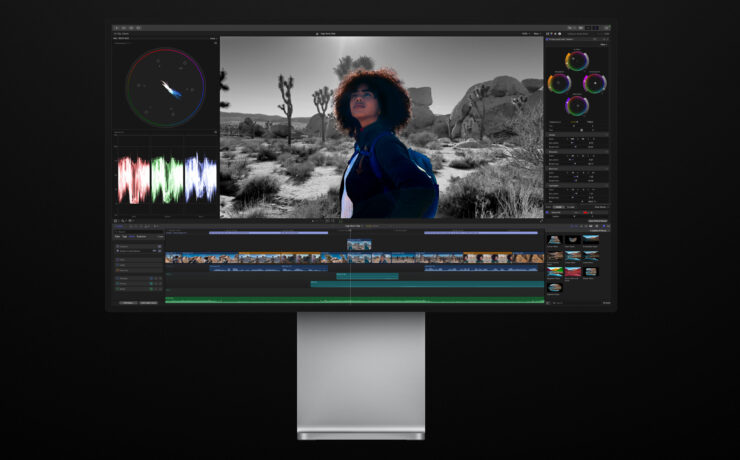
Task: Select the first purple title clip in the timeline
Action: tap(269, 233)
